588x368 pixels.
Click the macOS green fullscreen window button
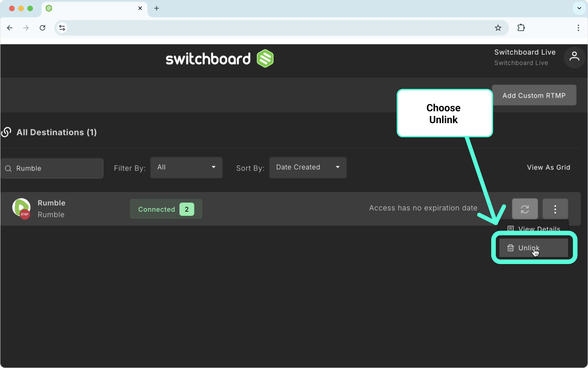point(30,8)
